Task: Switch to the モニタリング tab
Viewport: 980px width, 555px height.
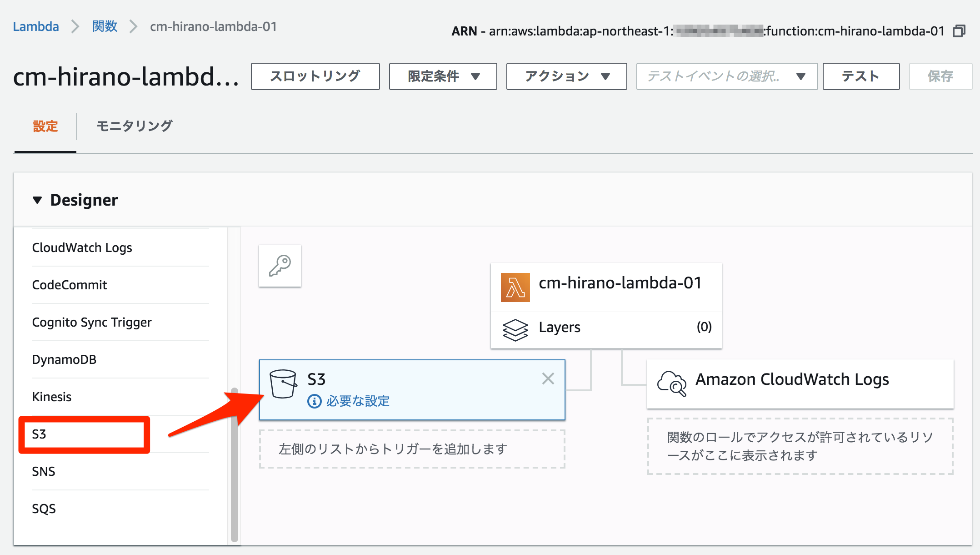Action: pos(135,126)
